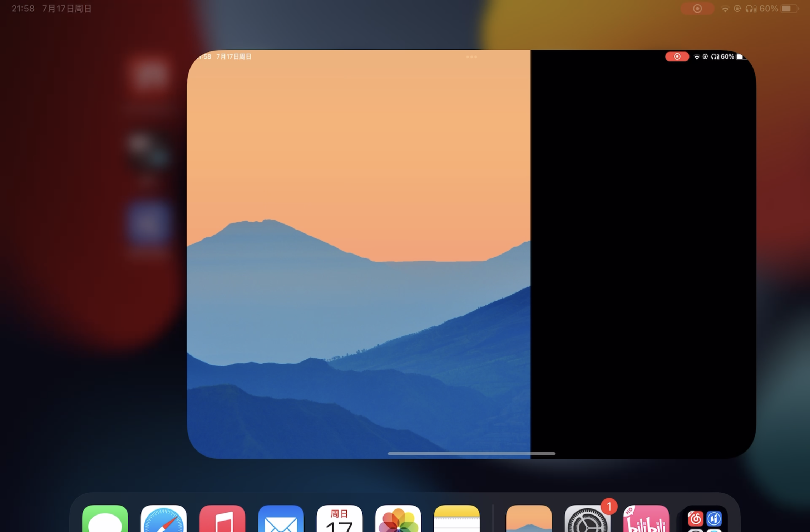Viewport: 810px width, 532px height.
Task: Open Calendar showing 周日 17
Action: pyautogui.click(x=339, y=519)
